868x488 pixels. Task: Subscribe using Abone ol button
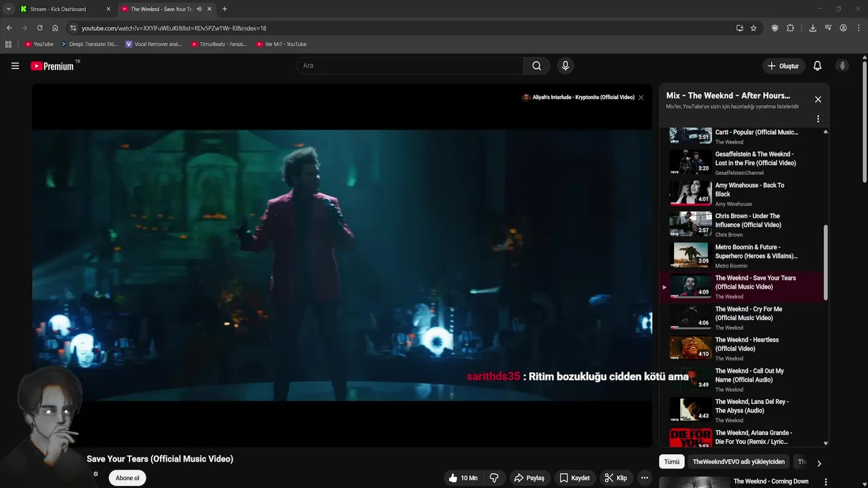coord(127,478)
